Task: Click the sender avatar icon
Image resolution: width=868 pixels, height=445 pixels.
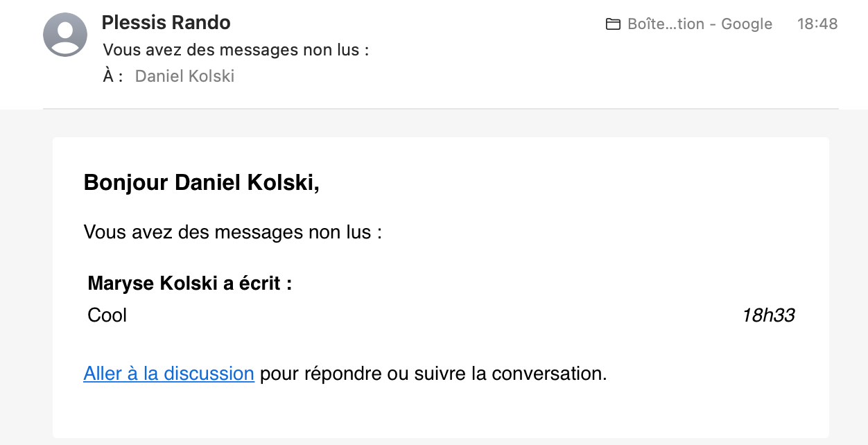Action: [x=65, y=35]
